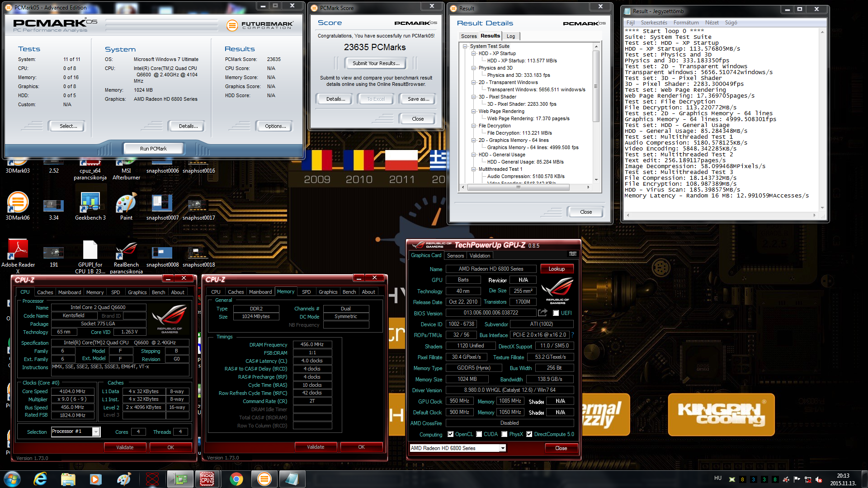Collapse the HDD - XP Startup tree node
This screenshot has width=868, height=488.
tap(473, 53)
